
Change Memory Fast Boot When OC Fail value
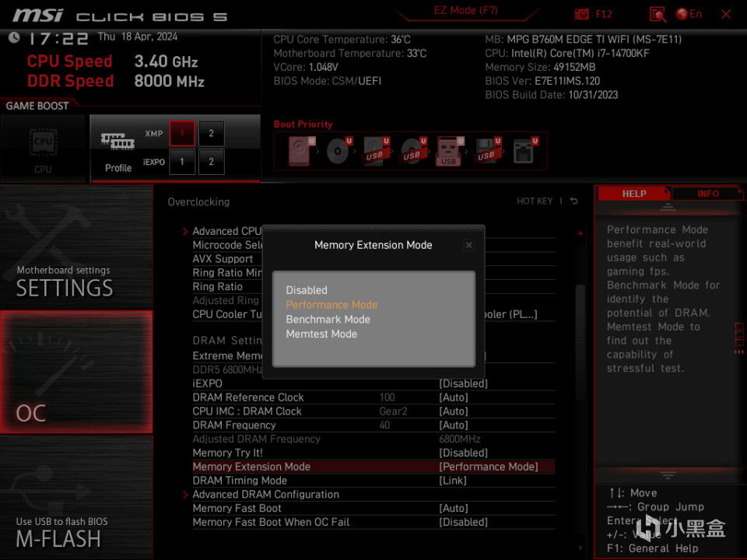pyautogui.click(x=463, y=523)
